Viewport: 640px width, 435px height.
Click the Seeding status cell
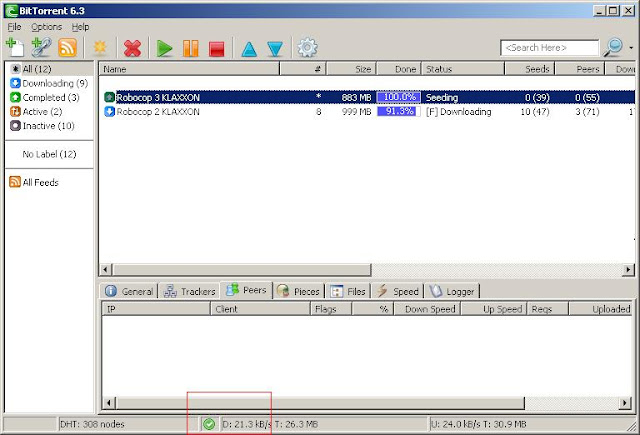(442, 98)
